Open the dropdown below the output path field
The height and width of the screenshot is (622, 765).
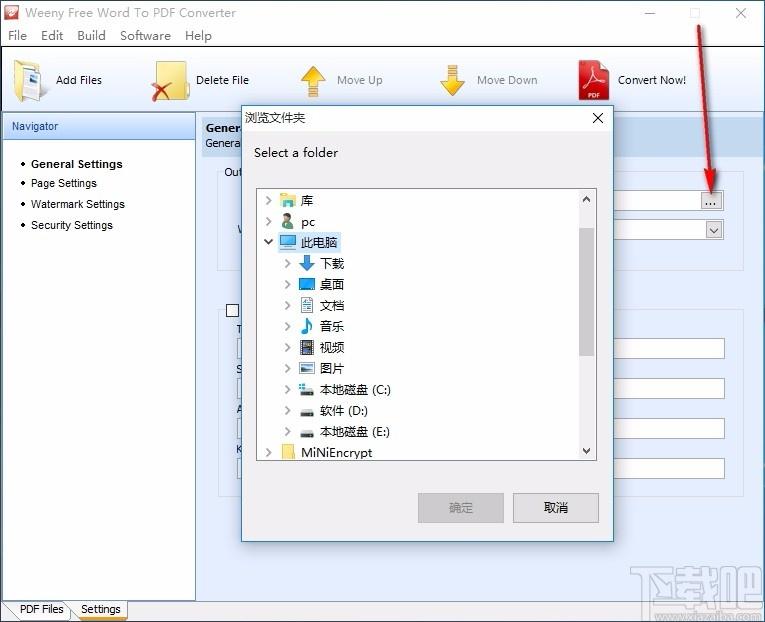tap(714, 230)
